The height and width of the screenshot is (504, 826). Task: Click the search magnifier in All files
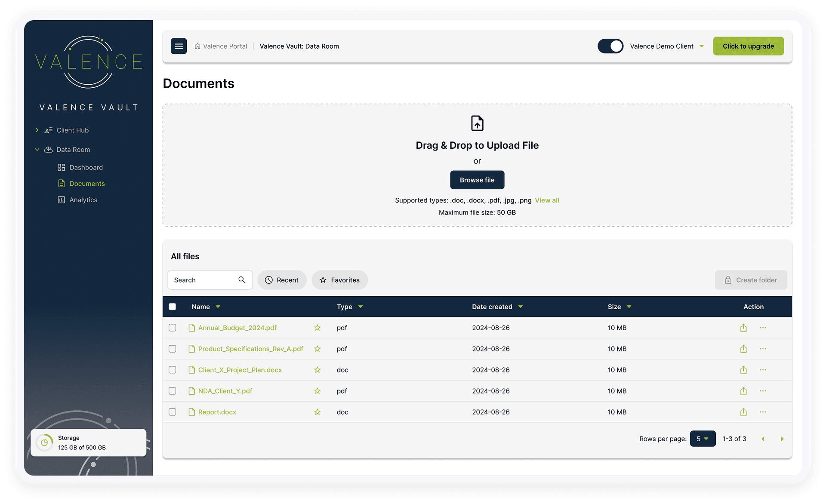242,280
